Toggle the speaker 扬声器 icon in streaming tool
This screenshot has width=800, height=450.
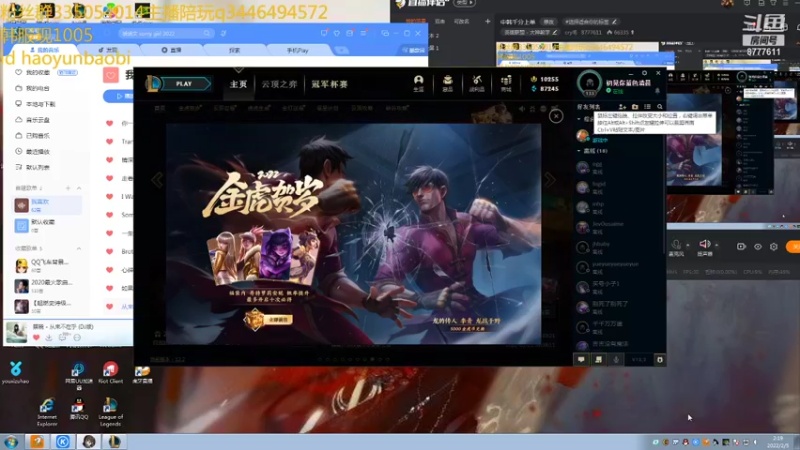(x=705, y=244)
